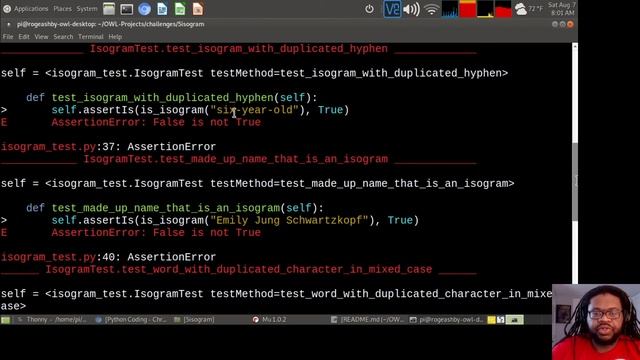Click the test_isogram_with_duplicated_hyphen red header
Screen dimensions: 640x360
pos(239,49)
